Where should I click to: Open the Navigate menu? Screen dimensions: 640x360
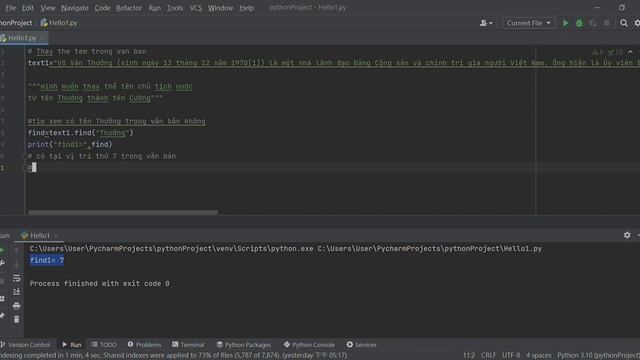point(75,8)
